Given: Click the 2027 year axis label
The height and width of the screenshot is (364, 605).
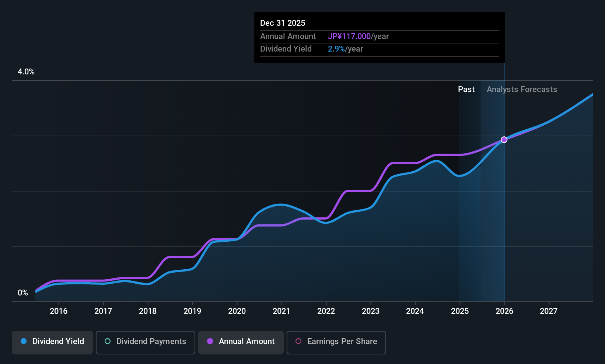Looking at the screenshot, I should pos(549,311).
